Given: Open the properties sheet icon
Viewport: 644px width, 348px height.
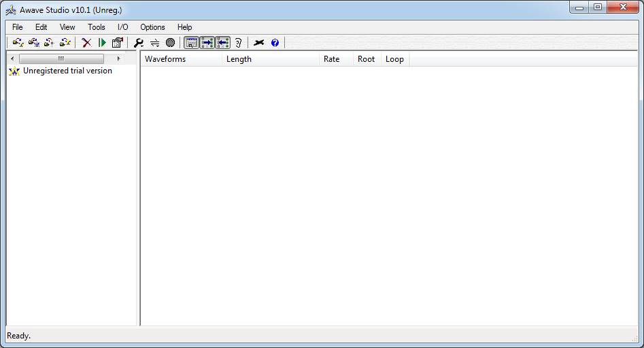Looking at the screenshot, I should 118,42.
